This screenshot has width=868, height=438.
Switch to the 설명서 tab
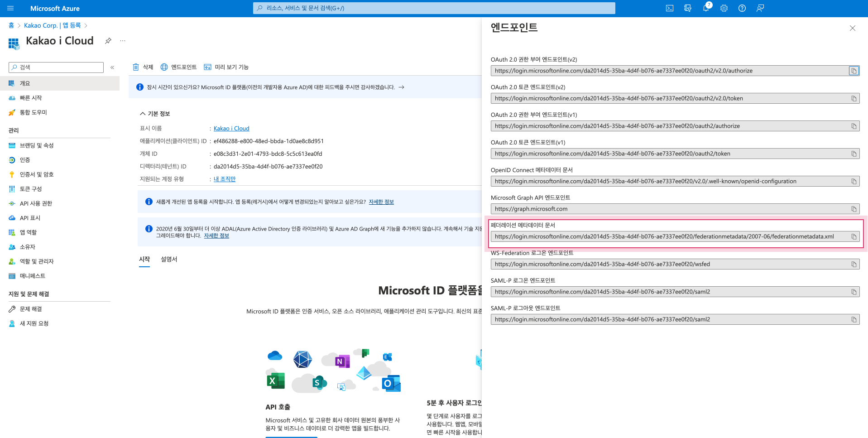pyautogui.click(x=169, y=259)
